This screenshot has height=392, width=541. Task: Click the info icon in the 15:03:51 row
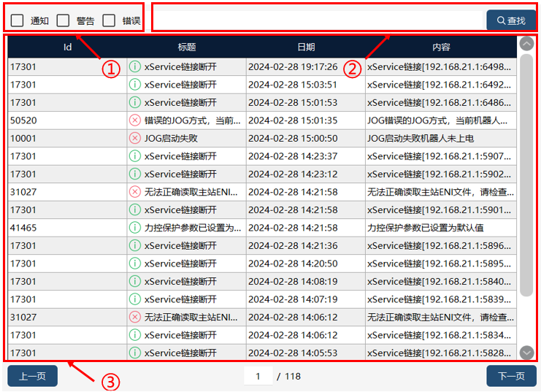click(135, 85)
